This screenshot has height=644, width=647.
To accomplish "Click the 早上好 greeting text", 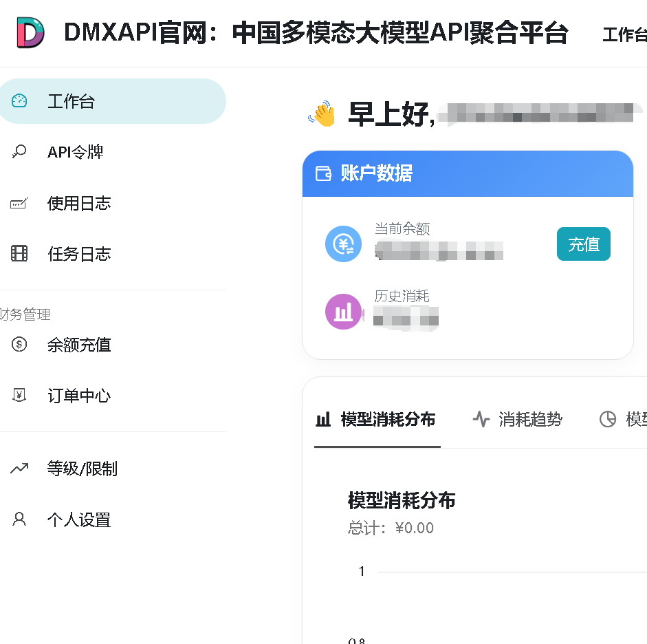I will click(x=391, y=114).
